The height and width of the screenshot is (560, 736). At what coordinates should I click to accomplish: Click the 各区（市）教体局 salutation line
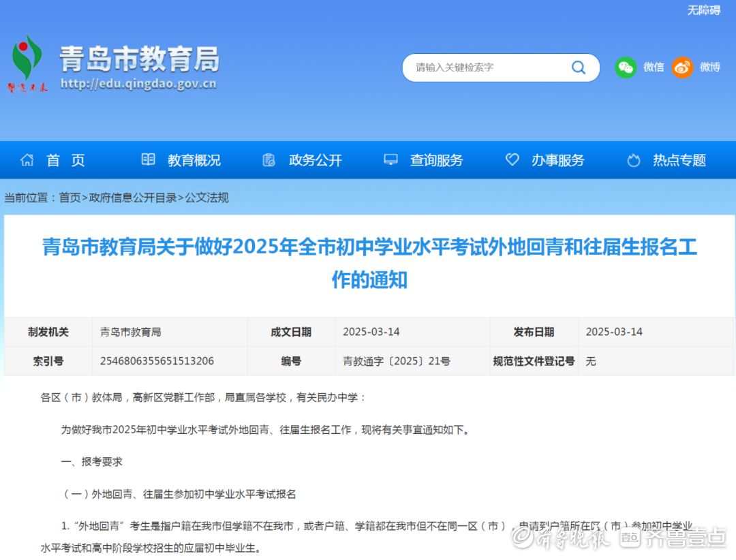[x=203, y=398]
